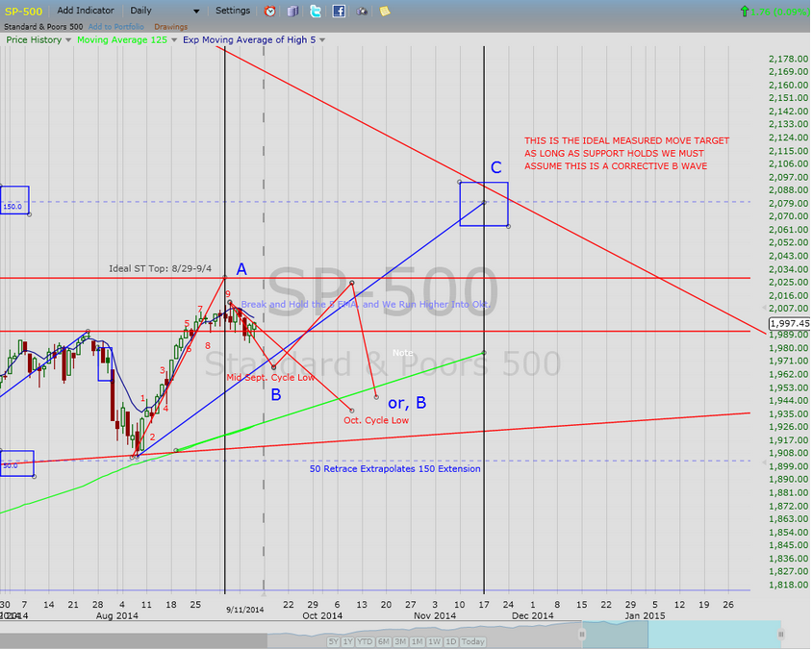Click the left handle of timeline range slider

pos(582,634)
